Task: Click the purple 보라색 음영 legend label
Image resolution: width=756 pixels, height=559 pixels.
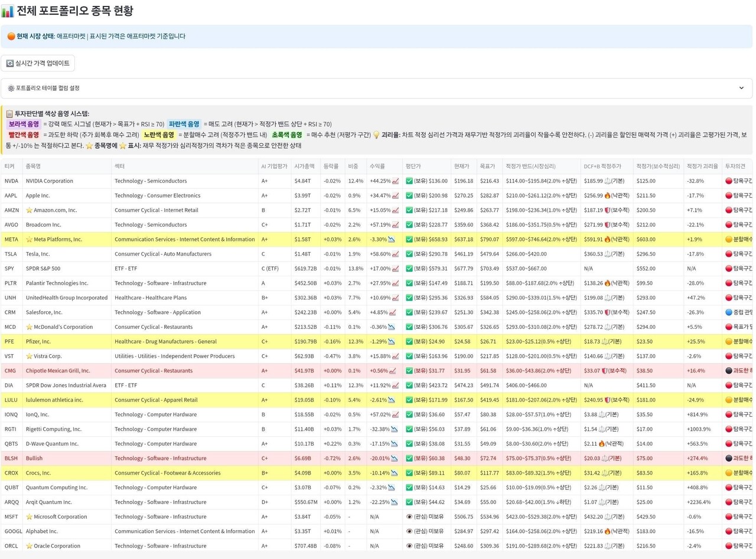Action: pos(24,124)
